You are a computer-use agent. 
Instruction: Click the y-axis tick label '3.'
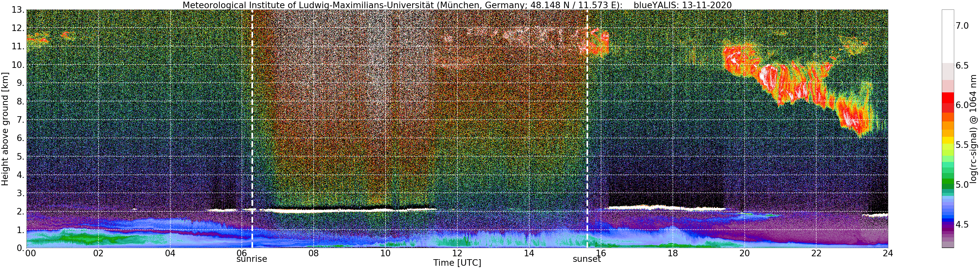click(x=20, y=193)
